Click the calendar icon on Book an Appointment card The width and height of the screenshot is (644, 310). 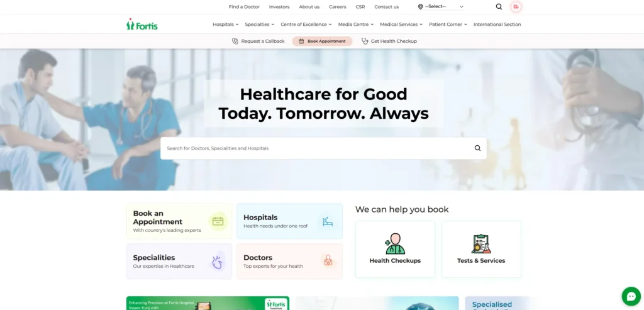pos(218,221)
